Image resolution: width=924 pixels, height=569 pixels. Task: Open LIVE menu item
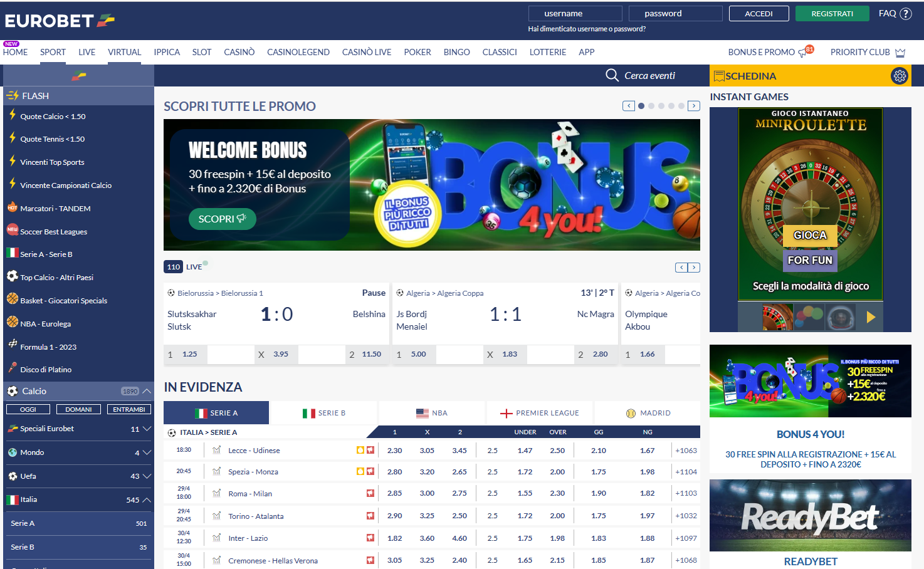pos(87,52)
